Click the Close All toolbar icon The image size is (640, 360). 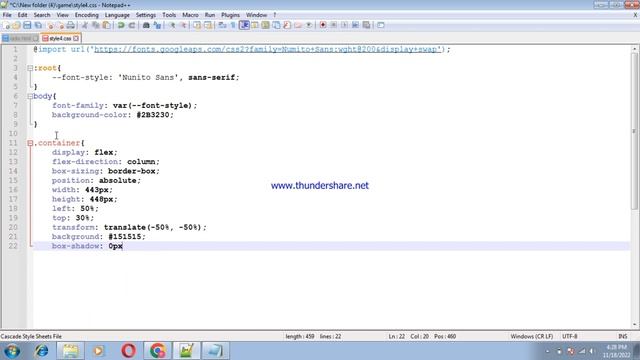(x=60, y=25)
